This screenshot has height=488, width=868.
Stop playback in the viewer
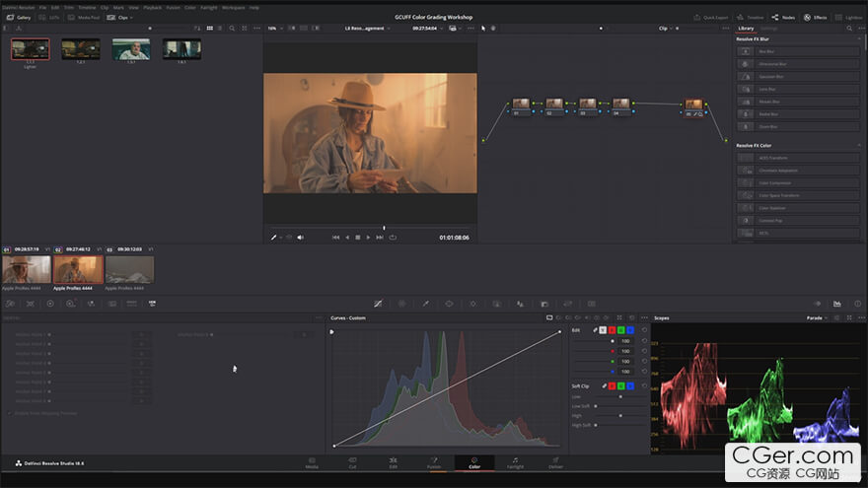click(x=358, y=238)
